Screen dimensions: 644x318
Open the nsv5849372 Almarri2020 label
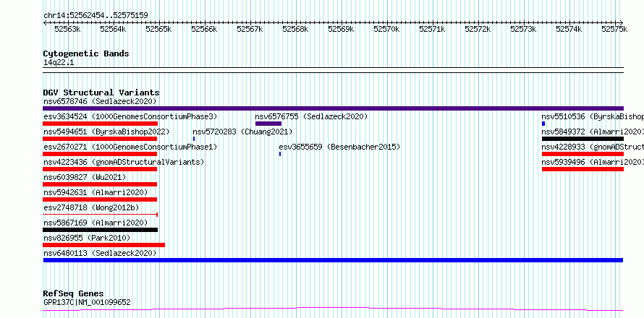(593, 132)
